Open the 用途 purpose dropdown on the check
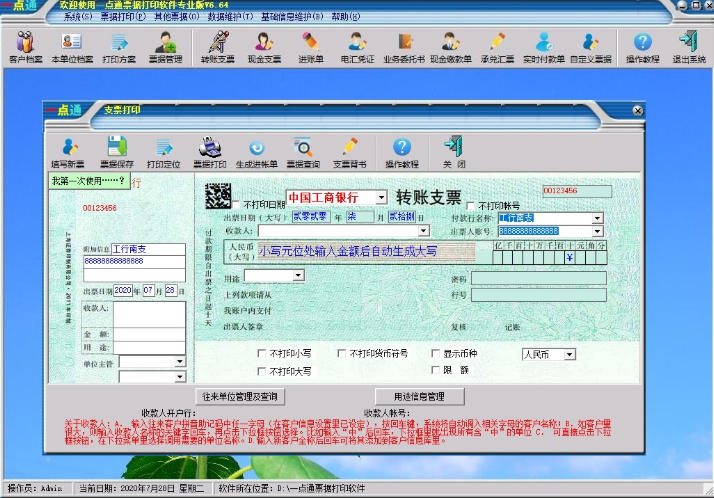 [x=298, y=275]
